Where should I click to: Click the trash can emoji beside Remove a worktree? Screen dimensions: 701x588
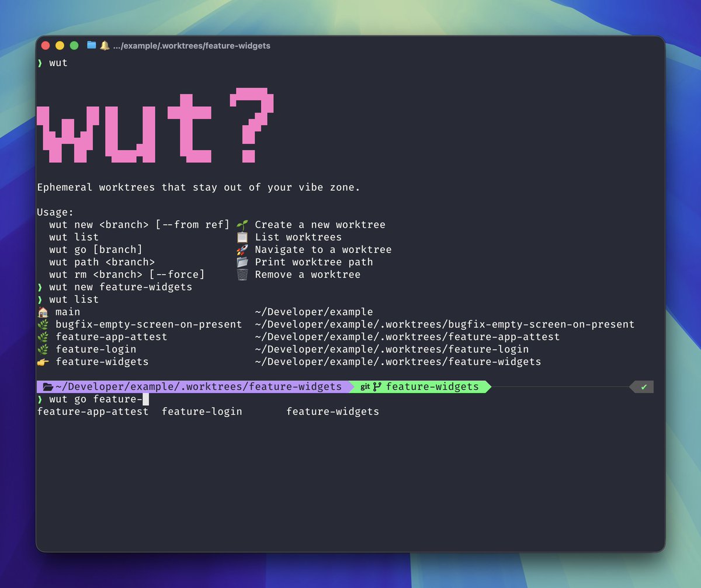point(242,274)
